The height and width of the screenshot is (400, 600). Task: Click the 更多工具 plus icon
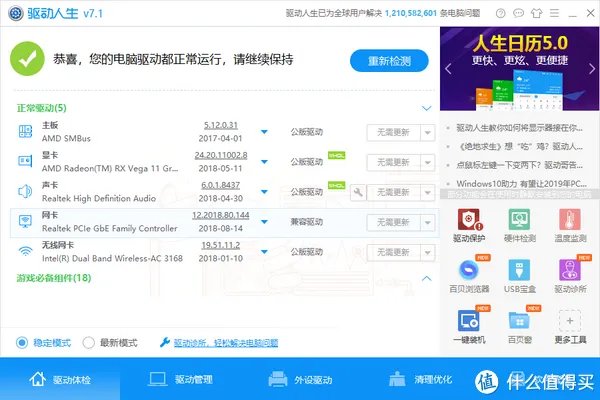(570, 321)
